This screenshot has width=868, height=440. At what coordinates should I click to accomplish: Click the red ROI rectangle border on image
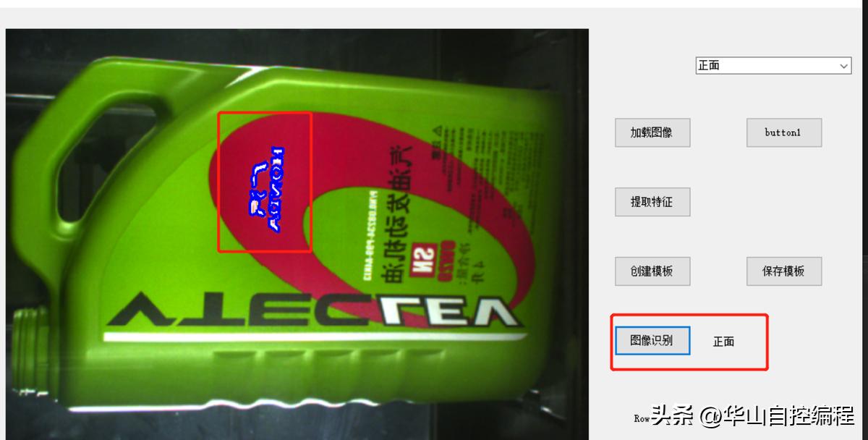pyautogui.click(x=265, y=112)
